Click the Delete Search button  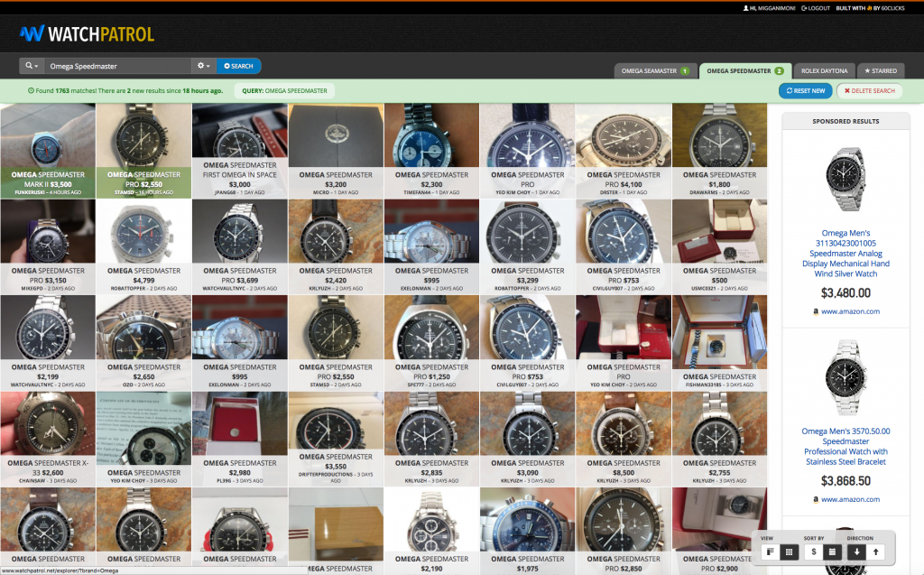tap(869, 91)
